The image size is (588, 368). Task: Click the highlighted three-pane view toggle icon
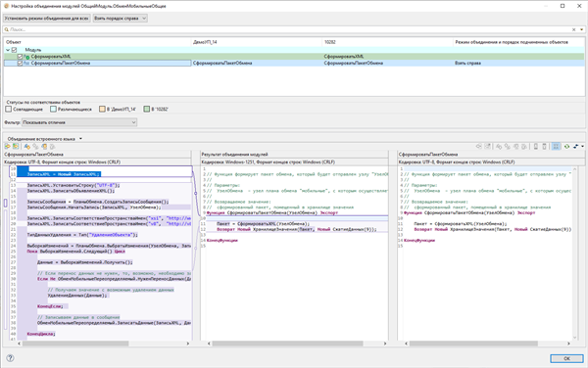pos(556,147)
